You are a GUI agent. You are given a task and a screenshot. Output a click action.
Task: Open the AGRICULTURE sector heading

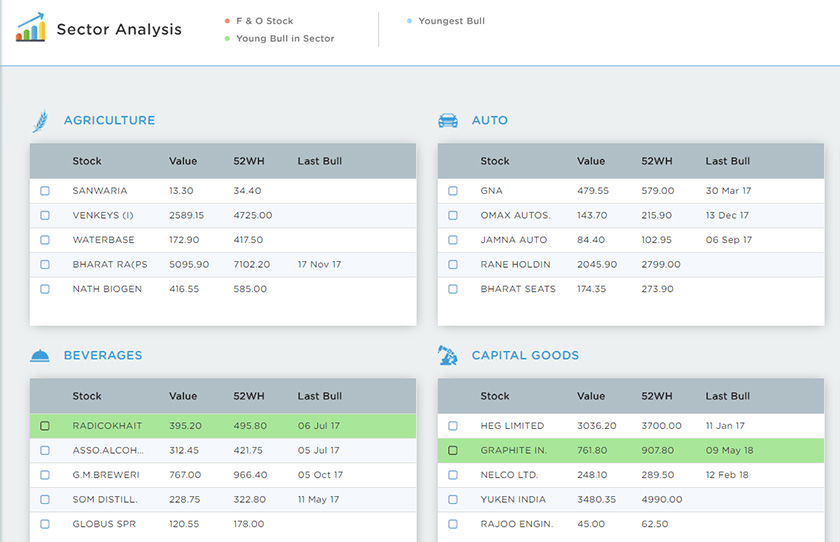(x=109, y=121)
